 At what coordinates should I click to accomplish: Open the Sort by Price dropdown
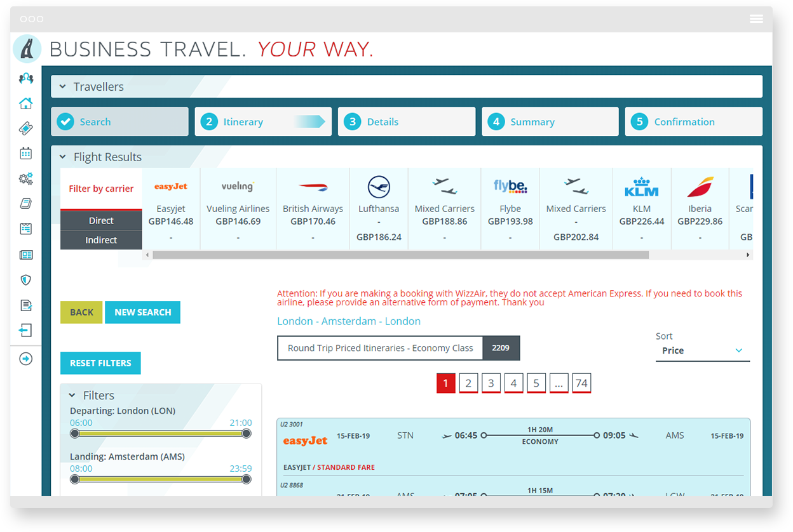point(702,350)
